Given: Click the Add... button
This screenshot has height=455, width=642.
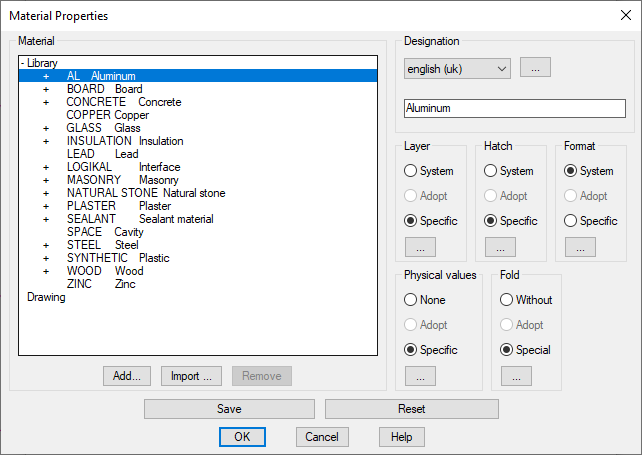Looking at the screenshot, I should tap(127, 376).
